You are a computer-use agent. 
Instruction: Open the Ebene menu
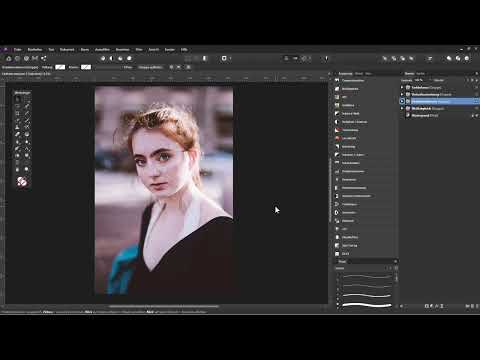[85, 50]
